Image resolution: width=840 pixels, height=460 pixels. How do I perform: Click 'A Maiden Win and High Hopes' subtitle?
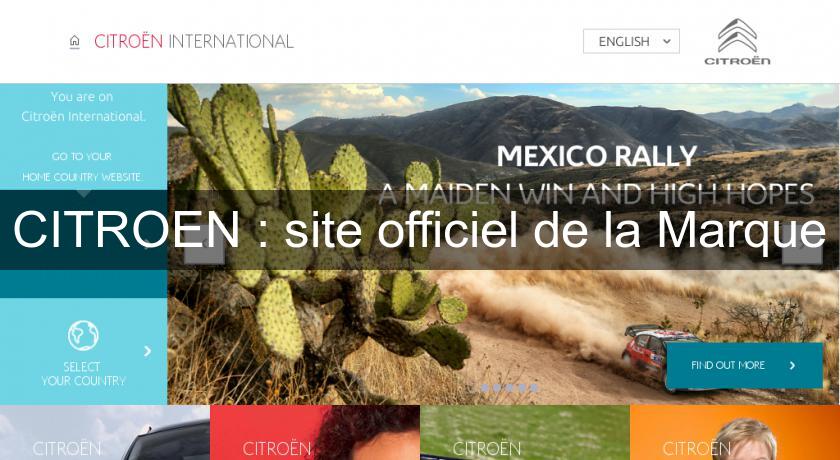pos(596,194)
